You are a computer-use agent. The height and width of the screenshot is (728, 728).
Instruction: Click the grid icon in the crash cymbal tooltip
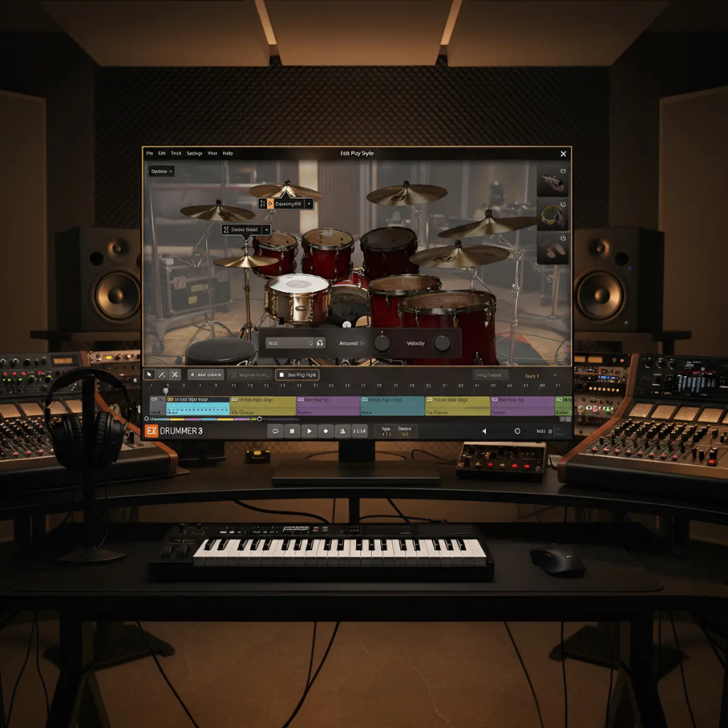click(x=263, y=204)
